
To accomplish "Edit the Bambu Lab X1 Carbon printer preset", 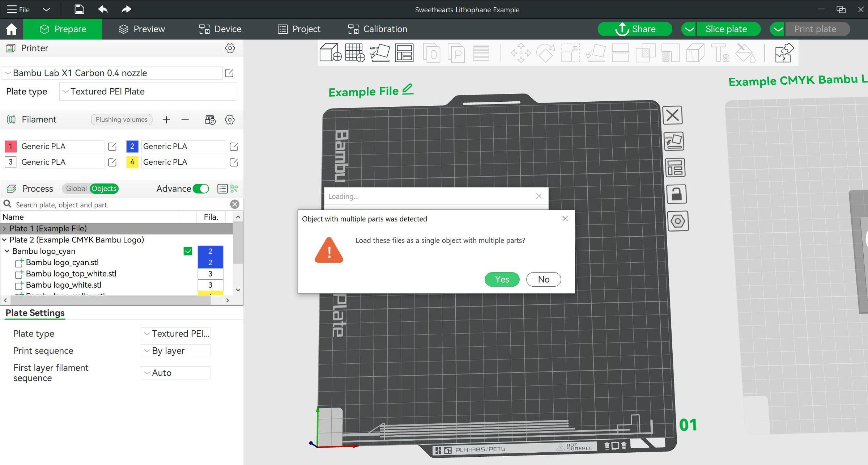I will pos(229,73).
